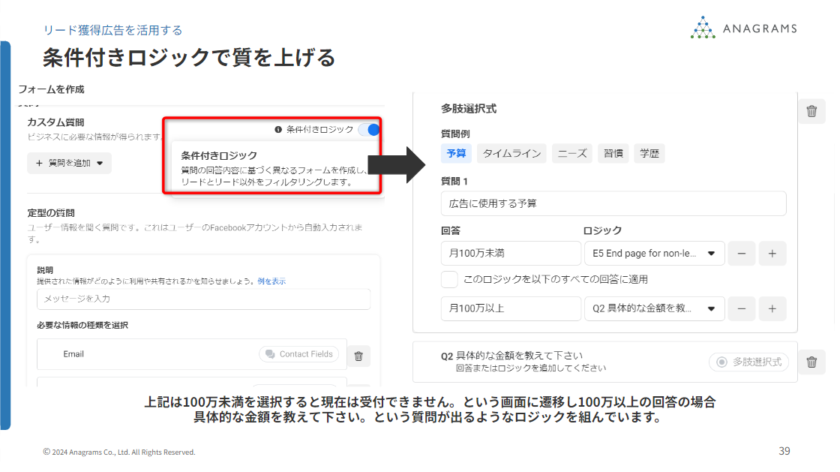Image resolution: width=840 pixels, height=472 pixels.
Task: Expand the Q2 具体的な金額 logic dropdown
Action: 653,308
